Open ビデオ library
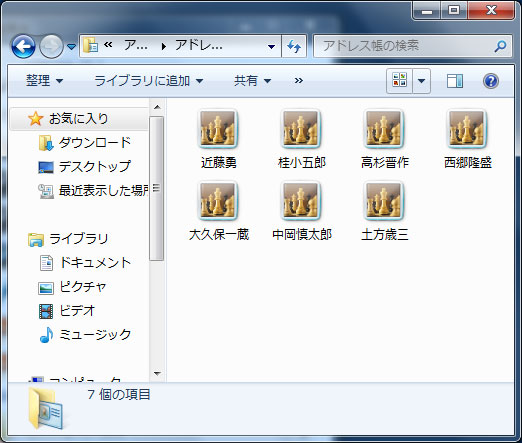 (x=67, y=311)
